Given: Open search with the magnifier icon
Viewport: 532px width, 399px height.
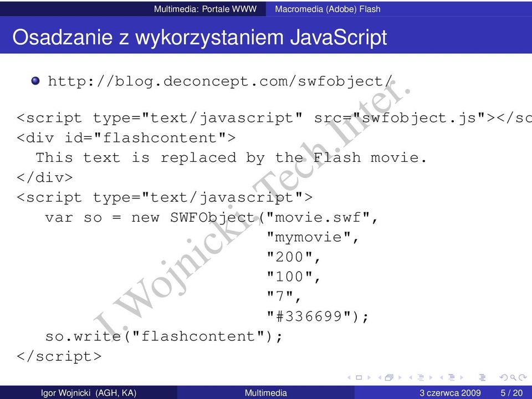Looking at the screenshot, I should 513,378.
